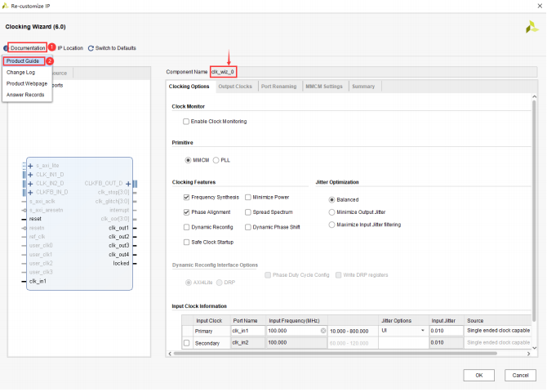Choose Change Log from the menu
This screenshot has height=392, width=547.
[21, 72]
